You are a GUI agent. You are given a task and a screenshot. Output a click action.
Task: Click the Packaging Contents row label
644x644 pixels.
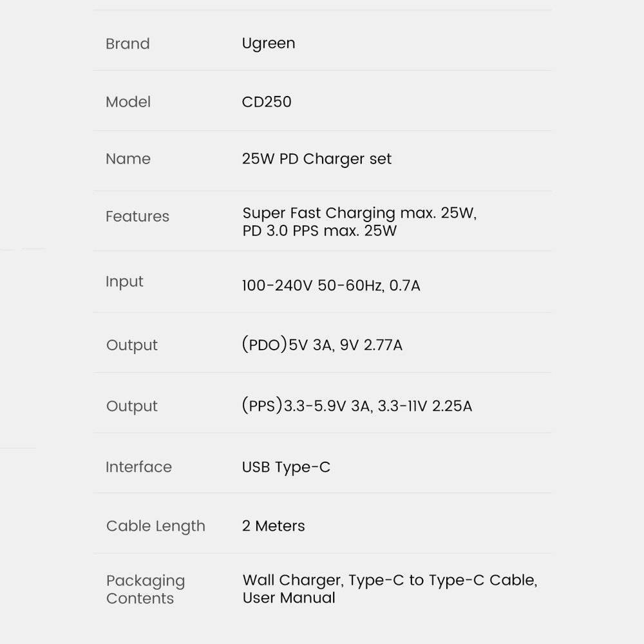tap(146, 589)
